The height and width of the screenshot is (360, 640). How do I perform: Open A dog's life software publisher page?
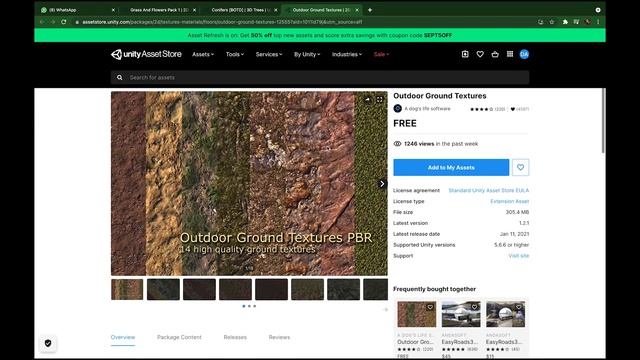point(427,109)
